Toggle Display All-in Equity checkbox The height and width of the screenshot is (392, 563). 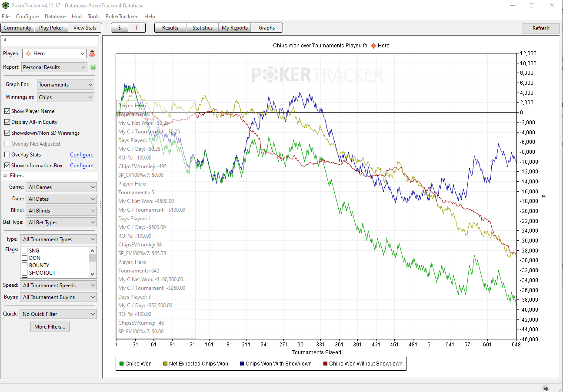7,122
